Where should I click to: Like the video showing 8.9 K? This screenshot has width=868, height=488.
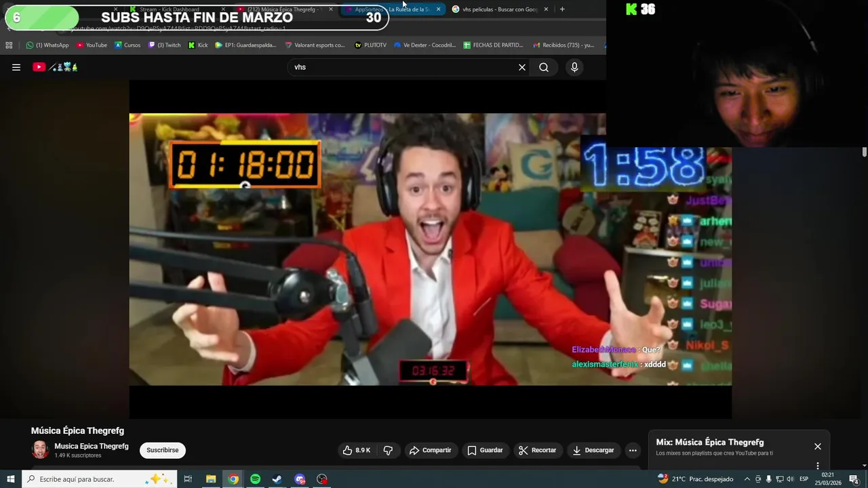(357, 450)
